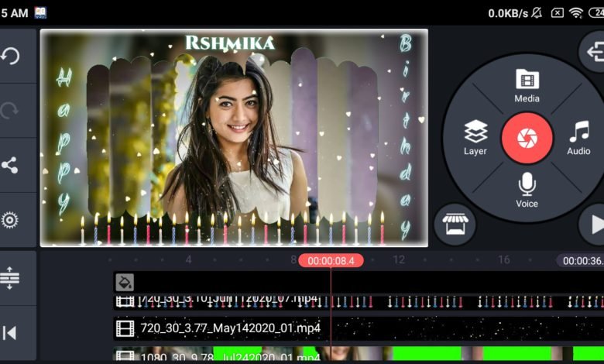
Task: Play the video preview
Action: click(x=592, y=225)
